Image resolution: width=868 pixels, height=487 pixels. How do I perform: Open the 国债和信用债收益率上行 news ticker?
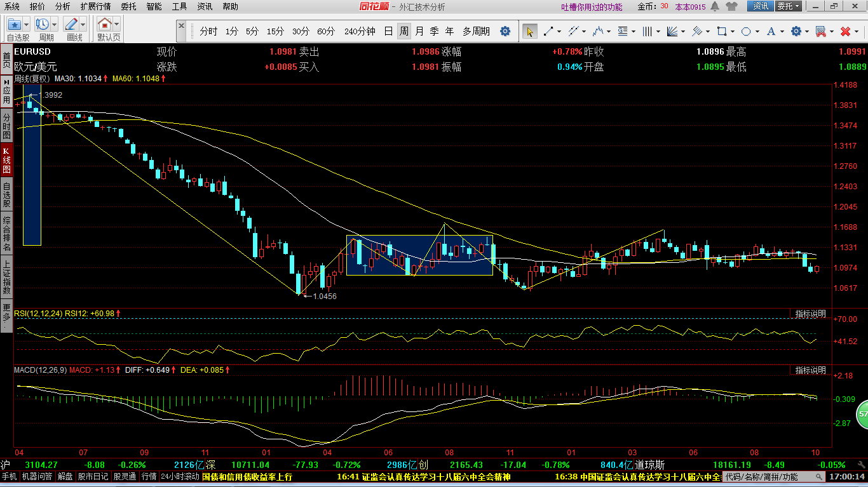pyautogui.click(x=247, y=476)
